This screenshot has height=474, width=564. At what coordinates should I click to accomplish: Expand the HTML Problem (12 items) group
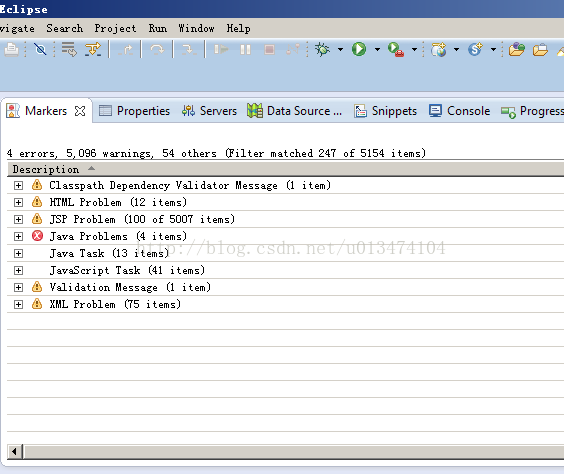coord(18,202)
